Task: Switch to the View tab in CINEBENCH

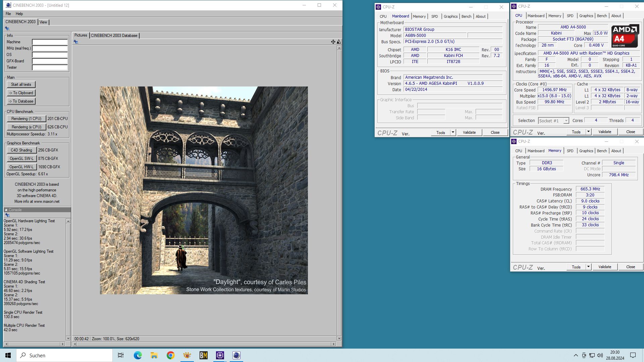Action: 43,22
